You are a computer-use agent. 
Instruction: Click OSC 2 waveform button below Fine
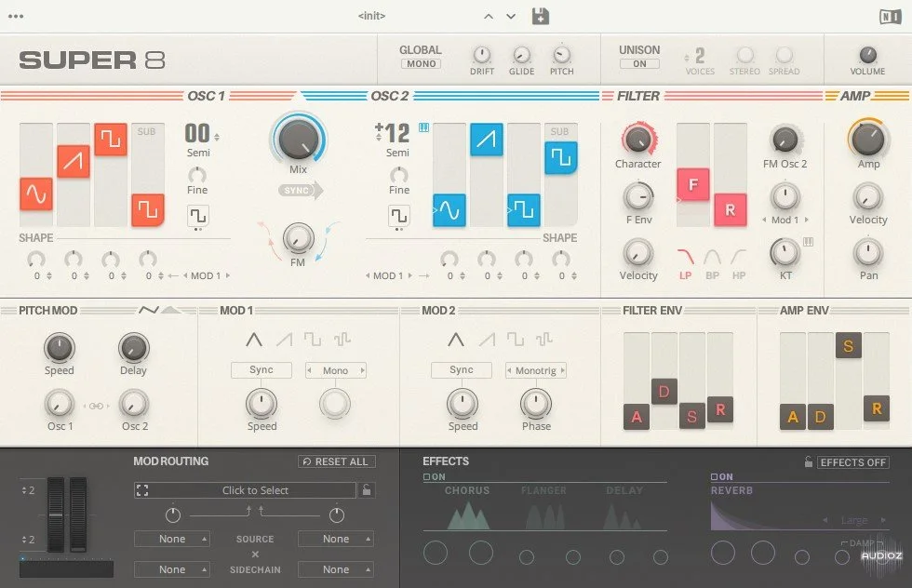coord(399,217)
